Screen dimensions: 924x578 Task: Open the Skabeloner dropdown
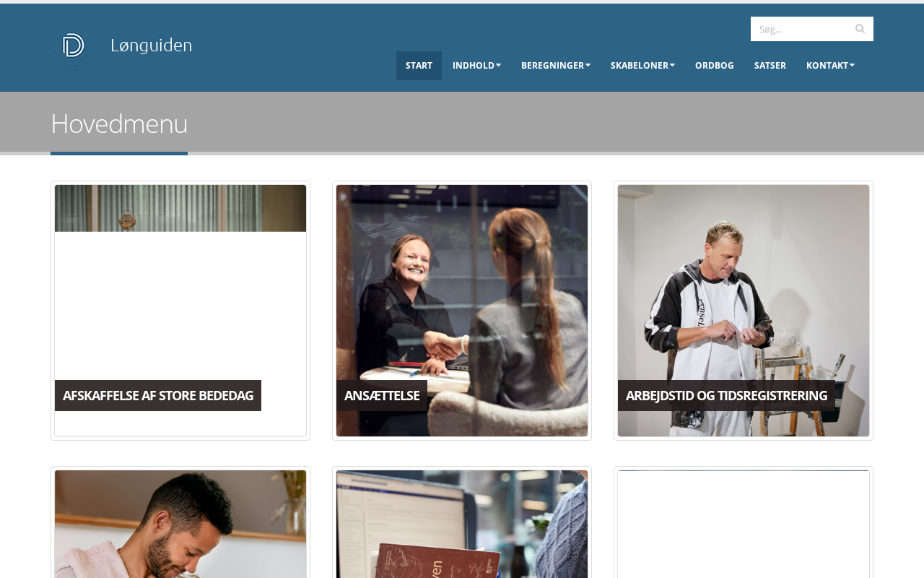click(642, 66)
